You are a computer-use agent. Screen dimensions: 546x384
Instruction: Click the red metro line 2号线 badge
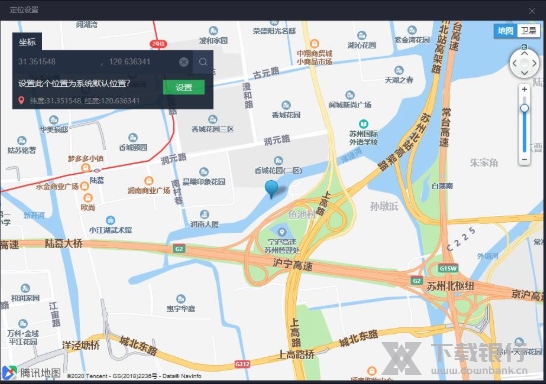coord(158,44)
